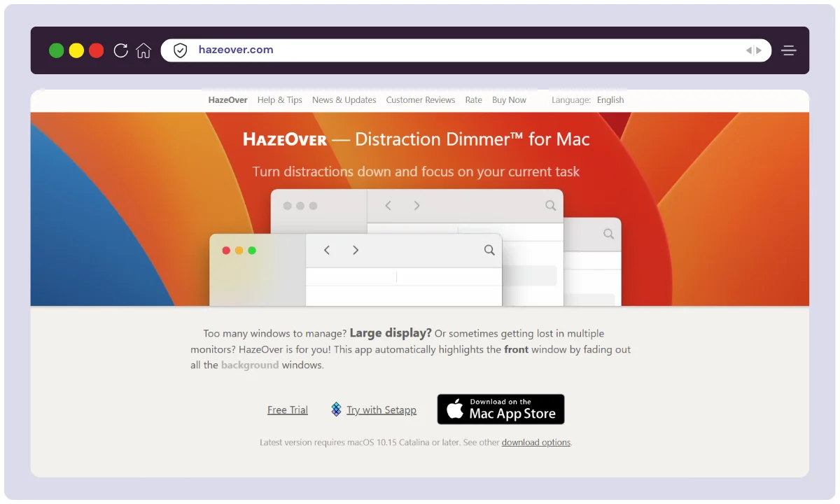This screenshot has height=504, width=840.
Task: Open the shield security icon in address bar
Action: pos(181,50)
